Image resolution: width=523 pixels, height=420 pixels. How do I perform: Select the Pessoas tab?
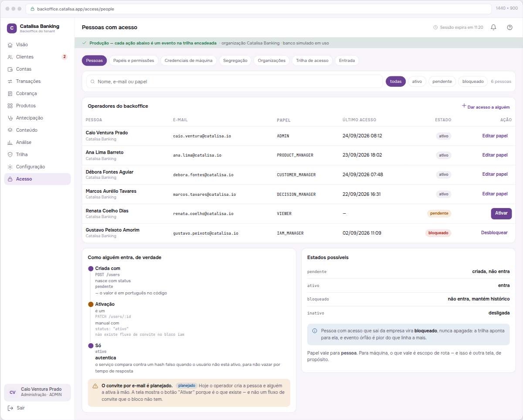(x=95, y=61)
